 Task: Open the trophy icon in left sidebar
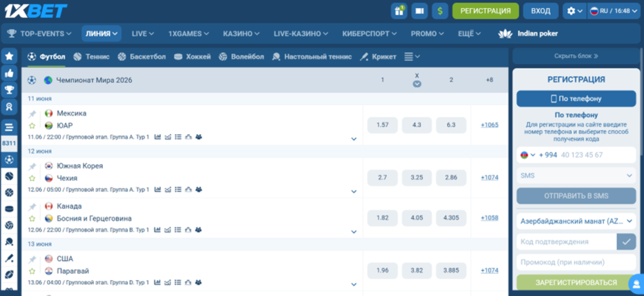pos(9,90)
